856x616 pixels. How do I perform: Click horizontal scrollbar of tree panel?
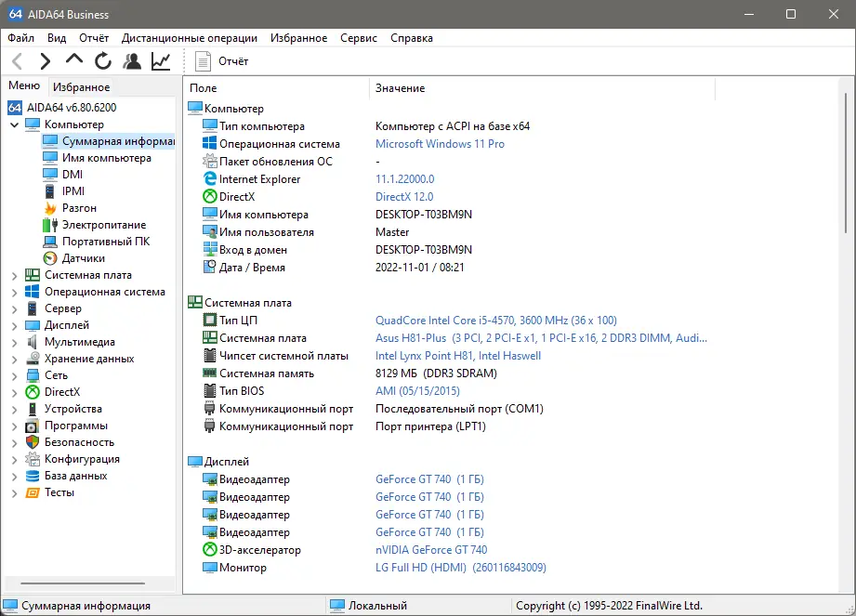pyautogui.click(x=83, y=583)
